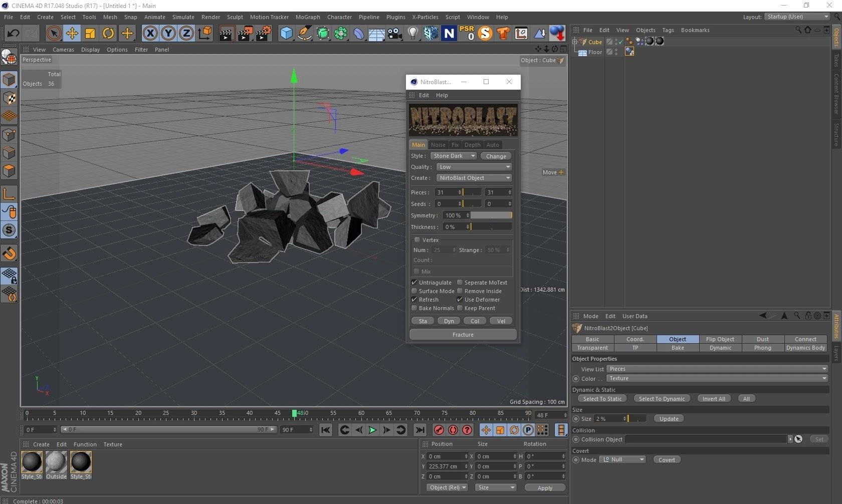Screen dimensions: 842x504
Task: Select Texture mode checkerboard icon in left palette
Action: coord(9,98)
